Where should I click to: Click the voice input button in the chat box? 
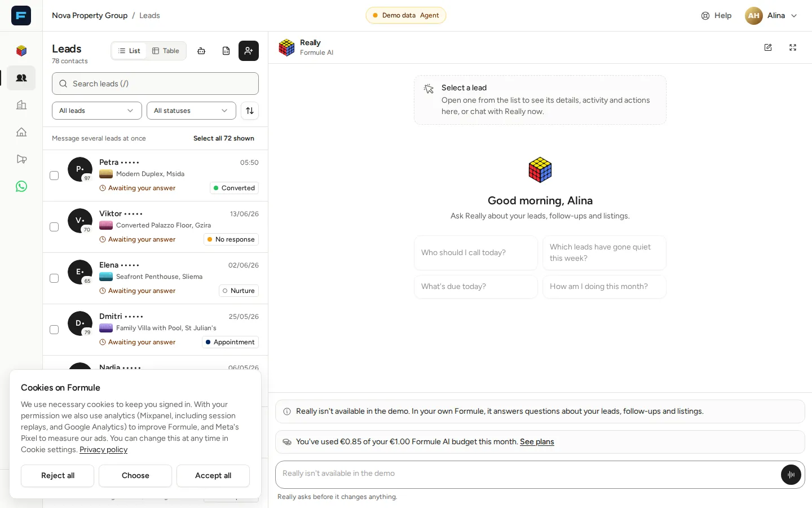[x=791, y=475]
